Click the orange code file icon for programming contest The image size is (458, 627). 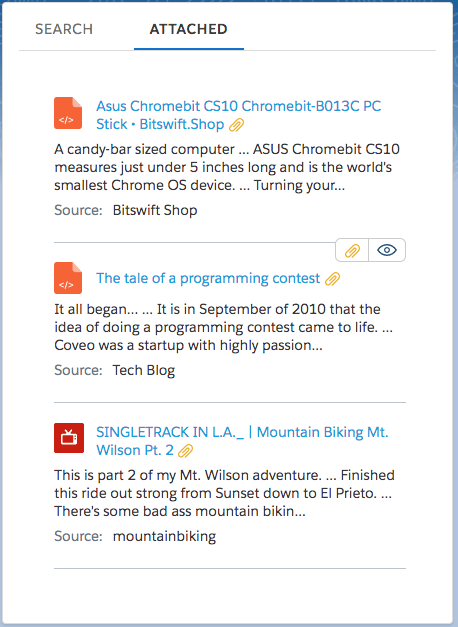click(x=68, y=278)
